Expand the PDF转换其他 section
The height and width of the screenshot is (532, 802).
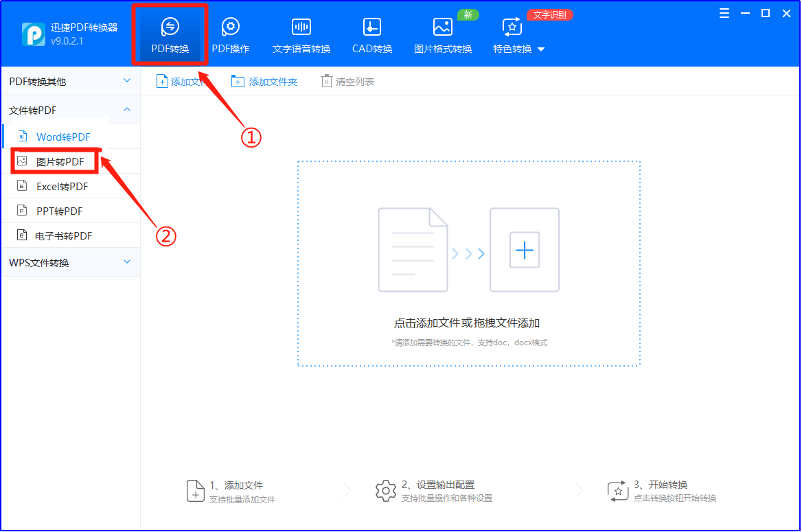click(x=71, y=81)
